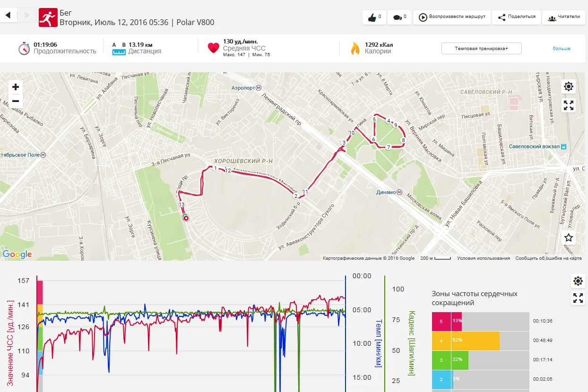
Task: Click the heart rate heart icon
Action: [214, 48]
